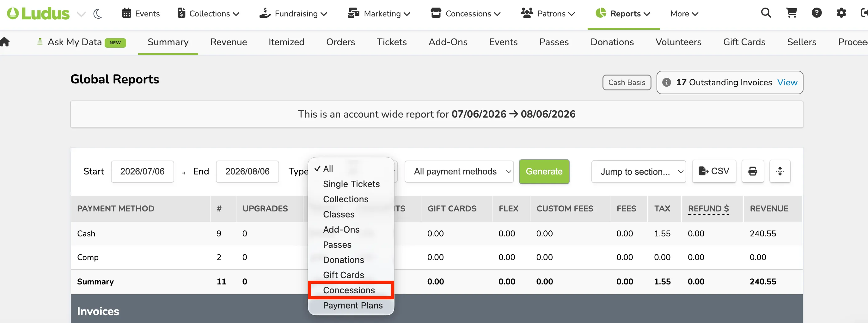Open the settings gear icon

[x=841, y=13]
